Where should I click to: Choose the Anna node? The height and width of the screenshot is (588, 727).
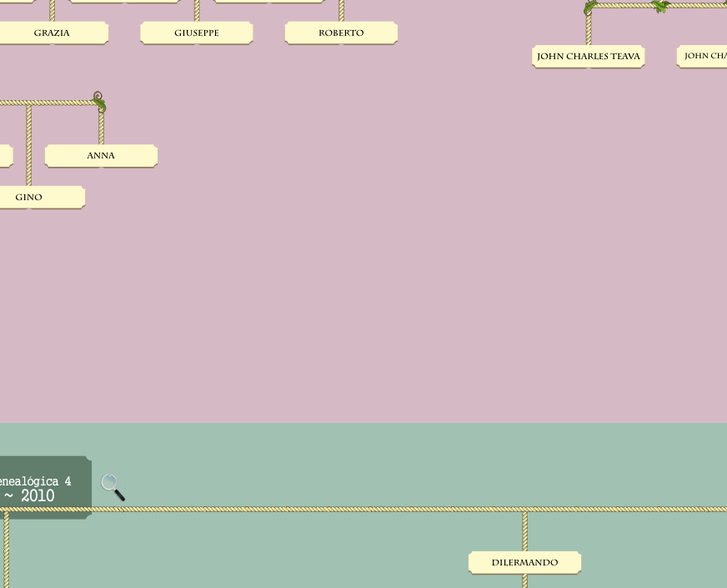(x=101, y=156)
